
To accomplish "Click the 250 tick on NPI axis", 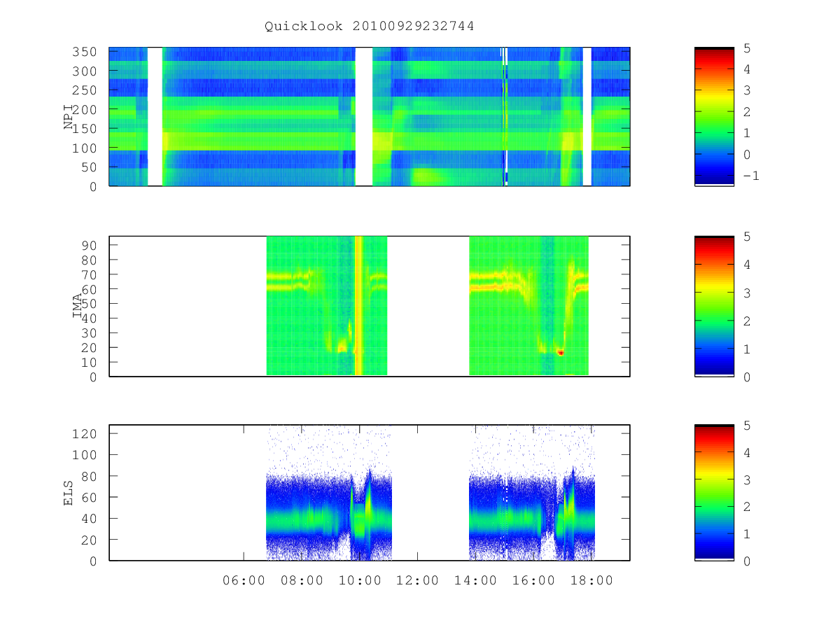I will click(85, 90).
